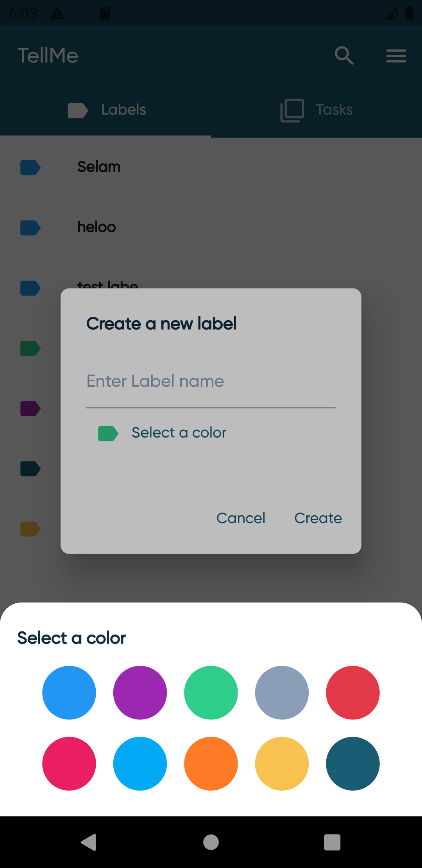This screenshot has height=868, width=422.
Task: Tap the Android back navigation button
Action: coord(89,842)
